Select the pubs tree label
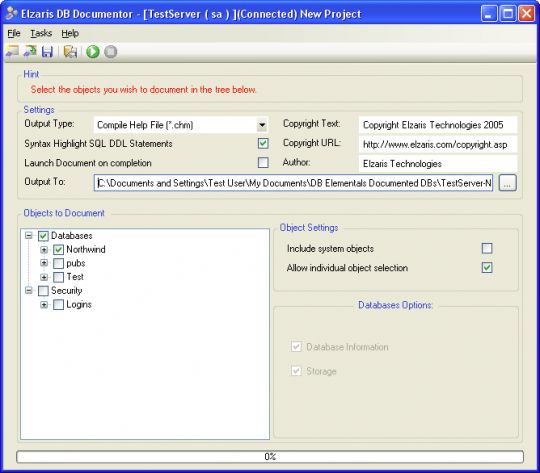 pos(76,263)
